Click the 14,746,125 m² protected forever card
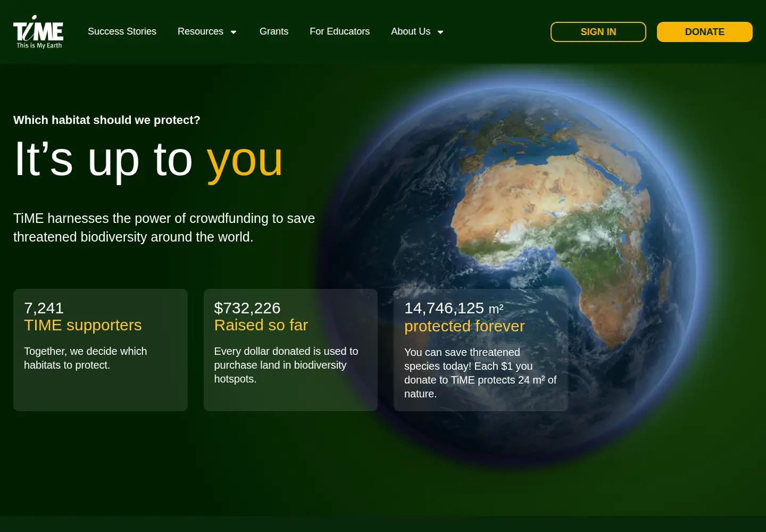Screen dimensions: 766x532 click(481, 350)
